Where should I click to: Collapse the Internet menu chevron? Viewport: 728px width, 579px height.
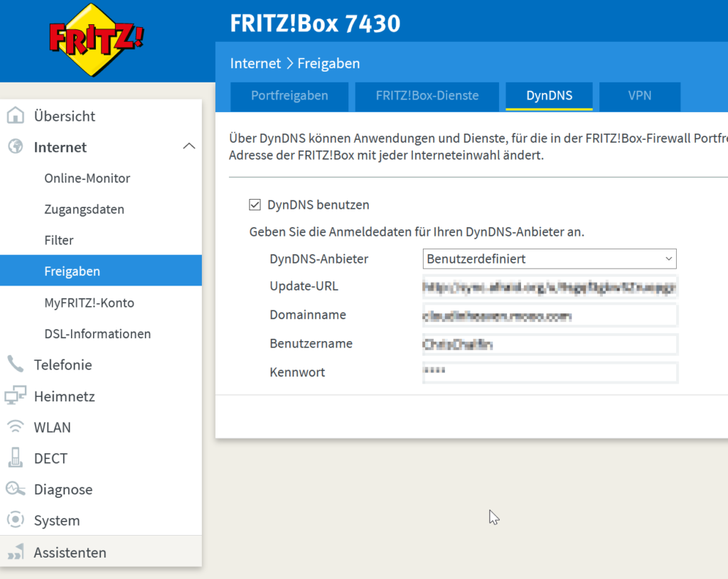tap(188, 146)
